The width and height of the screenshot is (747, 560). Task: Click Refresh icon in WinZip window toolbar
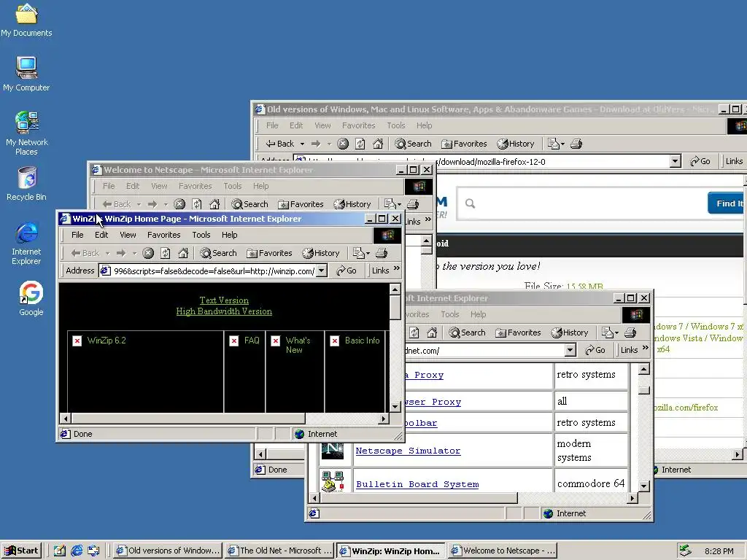coord(166,253)
